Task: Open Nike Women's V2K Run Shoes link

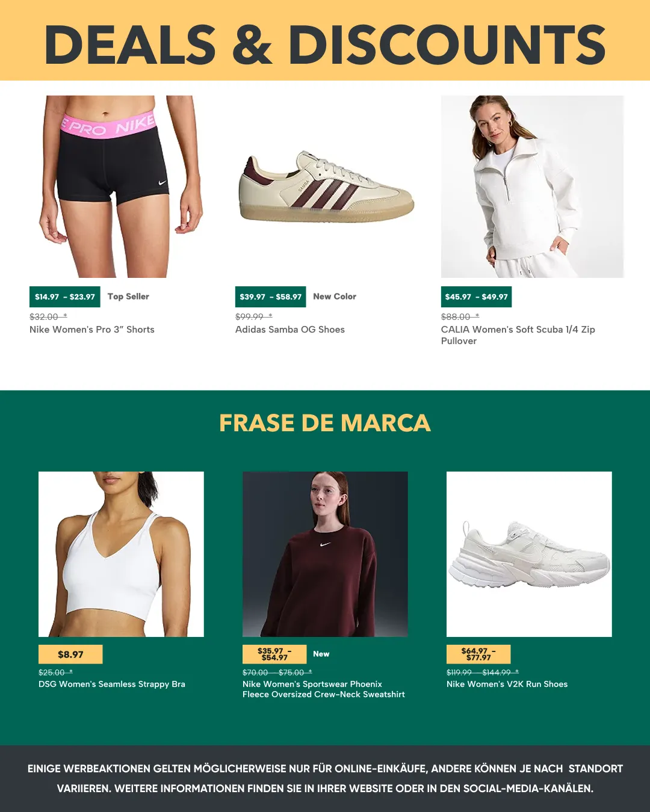Action: (507, 684)
